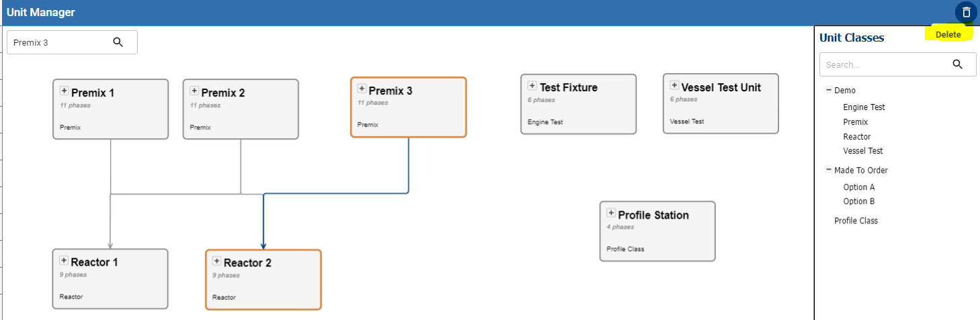Viewport: 980px width, 320px height.
Task: Select Engine Test in Unit Classes
Action: [x=864, y=107]
